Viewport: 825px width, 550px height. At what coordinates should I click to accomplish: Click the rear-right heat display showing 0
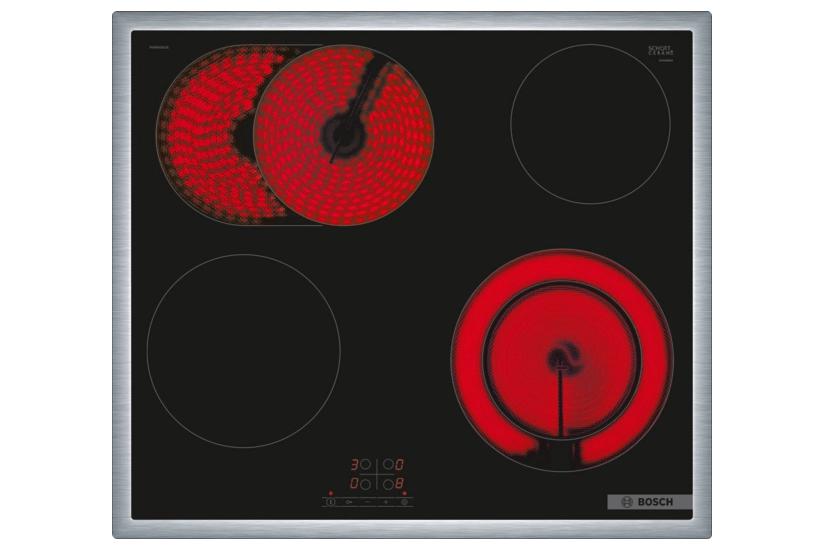pos(401,465)
